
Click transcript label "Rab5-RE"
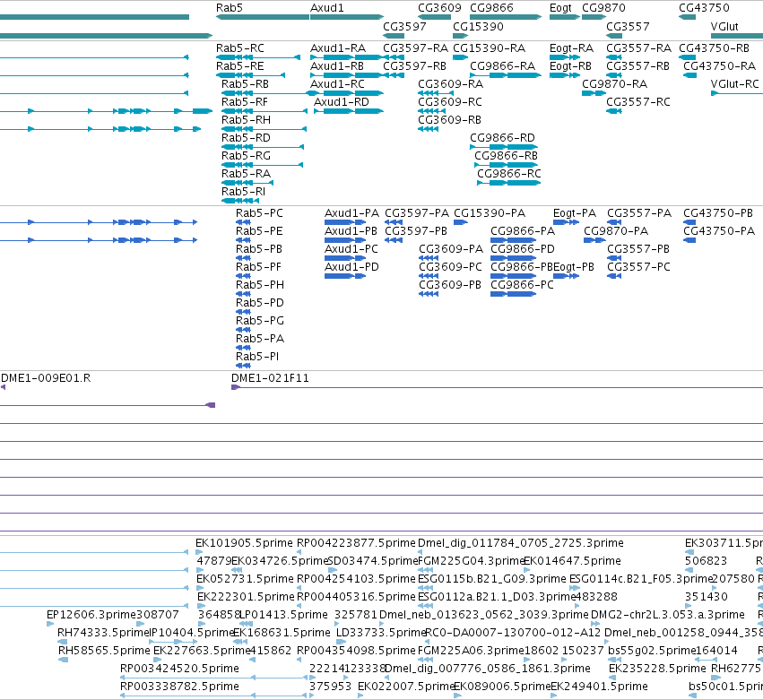(x=240, y=66)
